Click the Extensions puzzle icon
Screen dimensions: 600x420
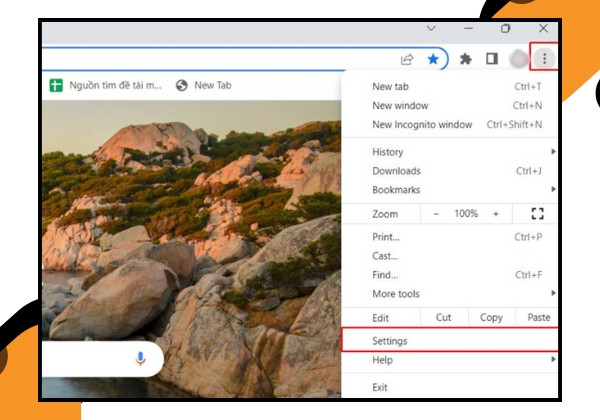(465, 59)
